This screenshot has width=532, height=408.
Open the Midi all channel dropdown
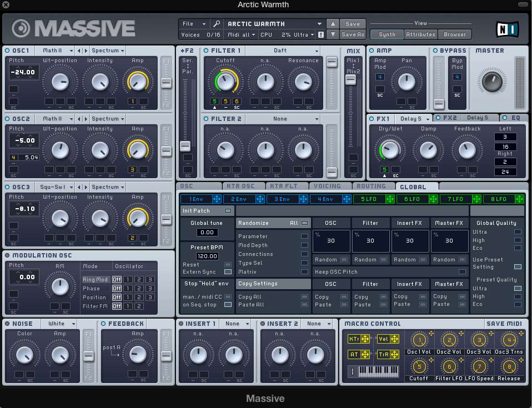[x=241, y=34]
